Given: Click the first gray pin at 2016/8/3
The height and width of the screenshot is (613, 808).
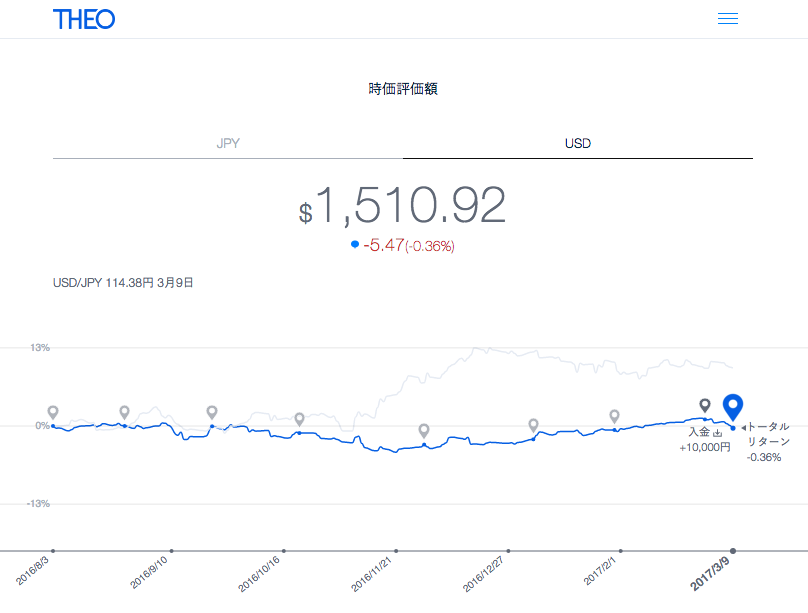Looking at the screenshot, I should 53,413.
